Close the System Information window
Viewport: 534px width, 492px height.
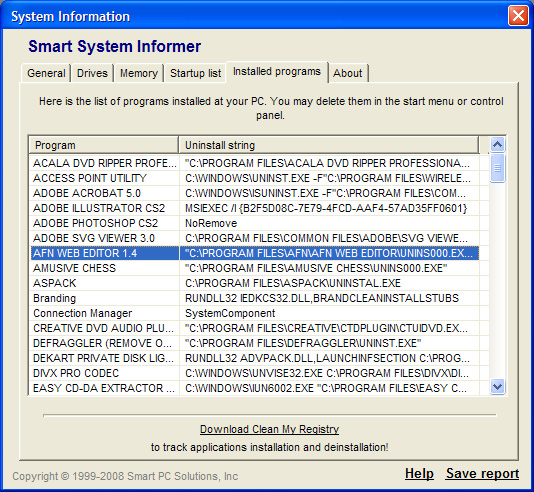point(518,16)
